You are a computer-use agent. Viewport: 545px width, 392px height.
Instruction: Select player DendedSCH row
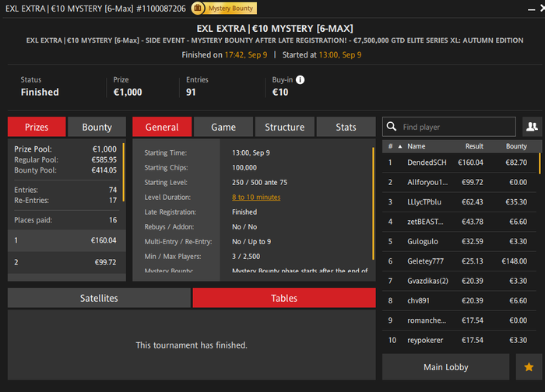click(x=459, y=163)
